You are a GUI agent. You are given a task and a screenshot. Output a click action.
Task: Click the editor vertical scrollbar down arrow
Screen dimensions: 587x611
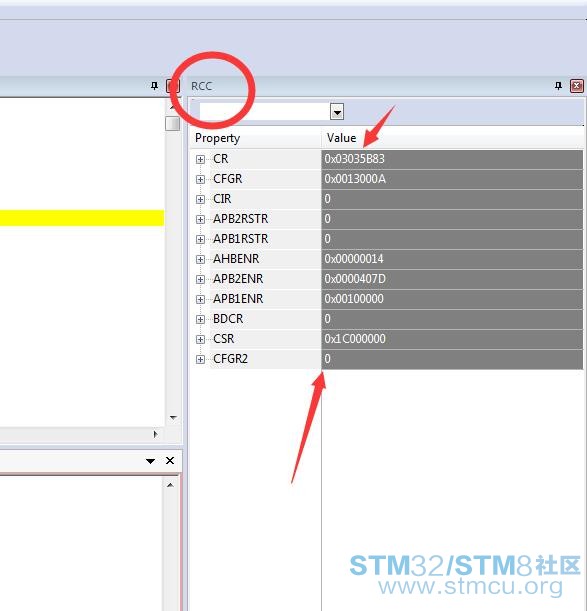(x=173, y=417)
